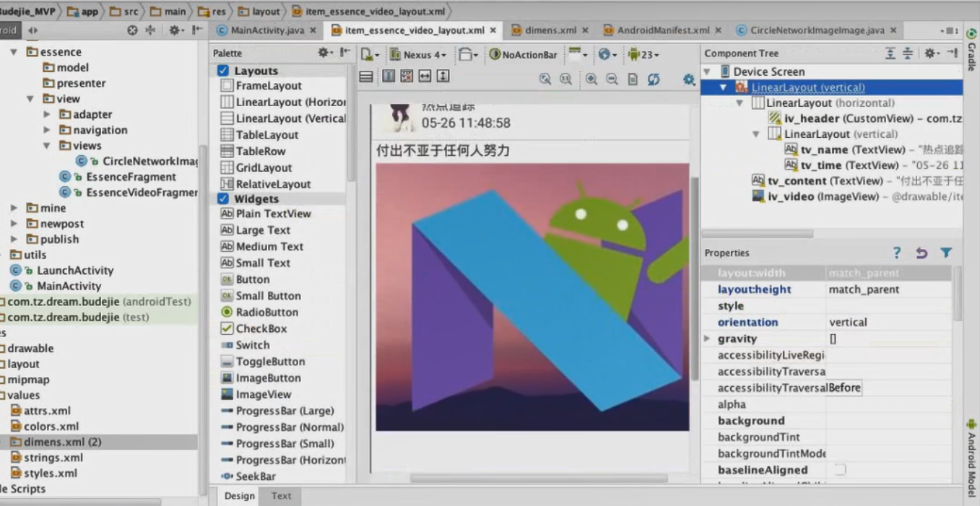Collapse all in Component Tree
Image resolution: width=980 pixels, height=506 pixels.
908,53
